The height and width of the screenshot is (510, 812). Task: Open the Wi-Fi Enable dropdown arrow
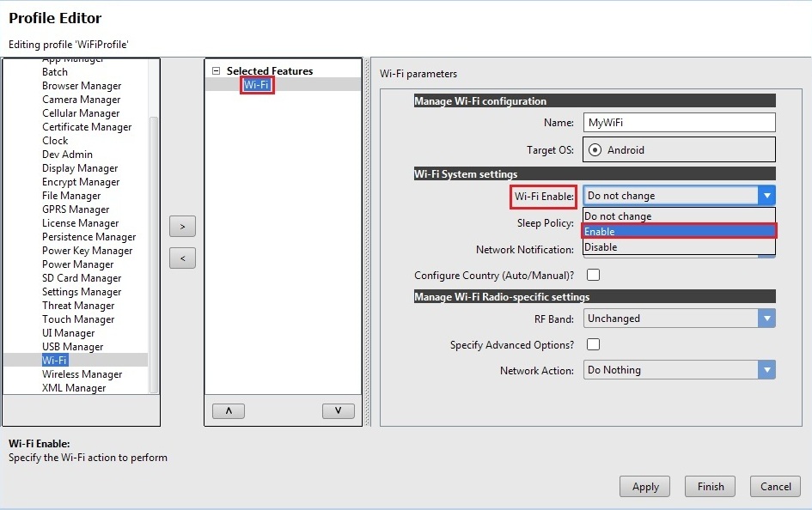click(766, 196)
